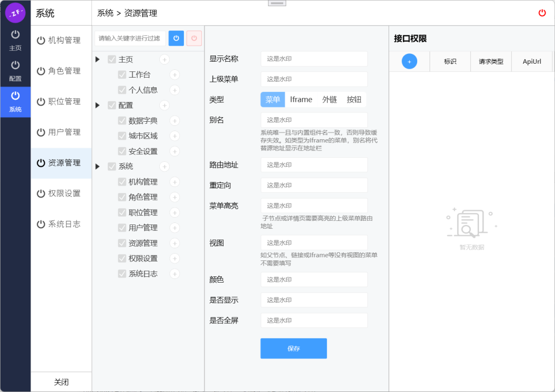555x392 pixels.
Task: Click the plus icon next to 主页 node
Action: click(164, 60)
